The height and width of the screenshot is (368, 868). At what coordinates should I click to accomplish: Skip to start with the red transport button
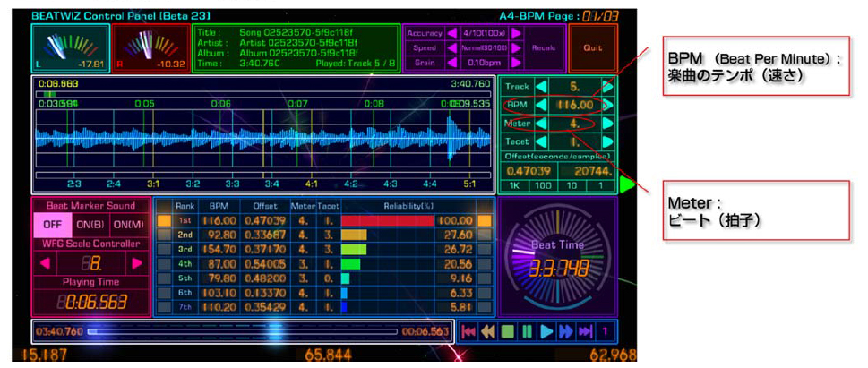468,331
